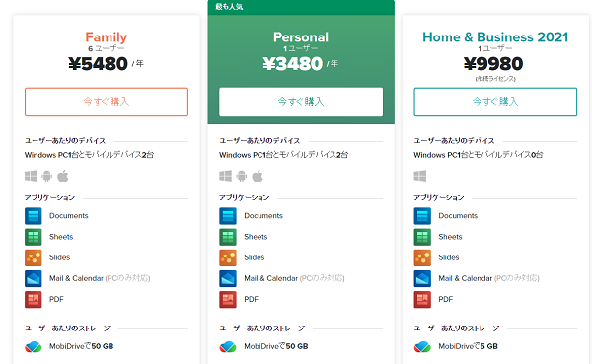Click the Sheets icon in Family plan

coord(34,237)
